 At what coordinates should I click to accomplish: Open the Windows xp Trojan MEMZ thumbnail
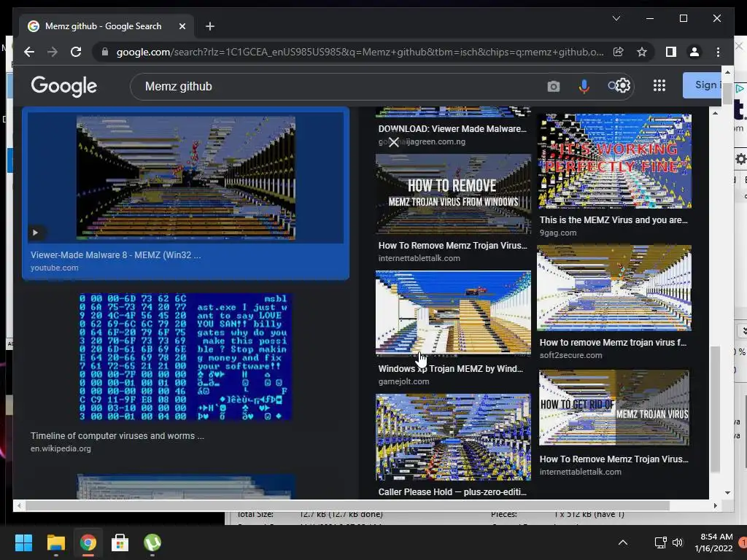[453, 313]
